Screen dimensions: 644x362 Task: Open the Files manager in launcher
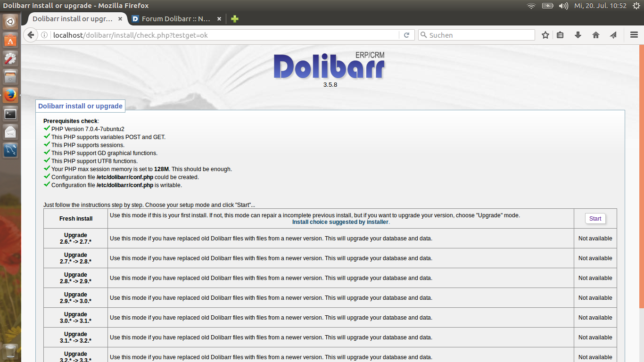pyautogui.click(x=10, y=77)
